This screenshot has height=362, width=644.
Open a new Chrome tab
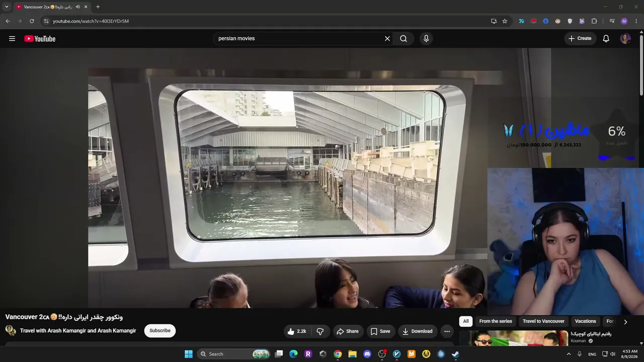[x=98, y=7]
